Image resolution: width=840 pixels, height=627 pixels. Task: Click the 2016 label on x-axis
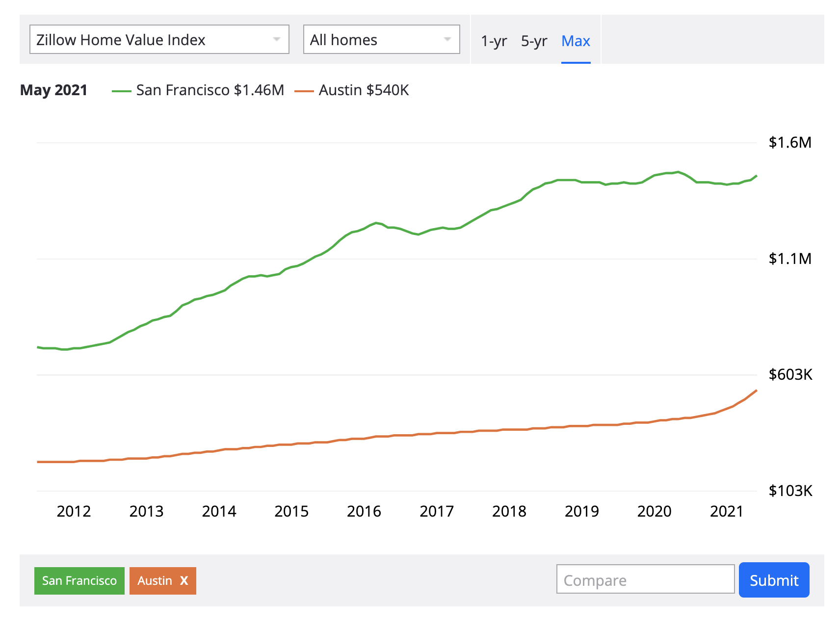point(364,511)
